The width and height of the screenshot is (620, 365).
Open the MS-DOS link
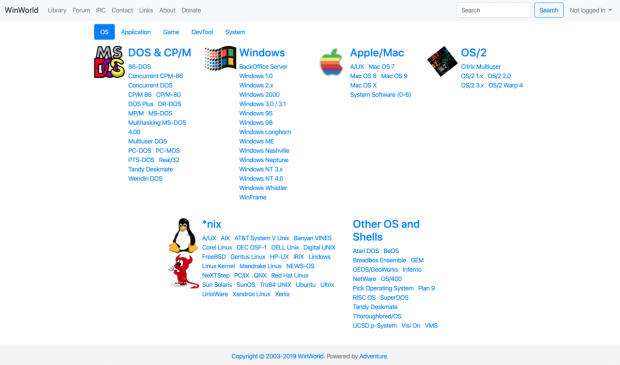[x=160, y=113]
